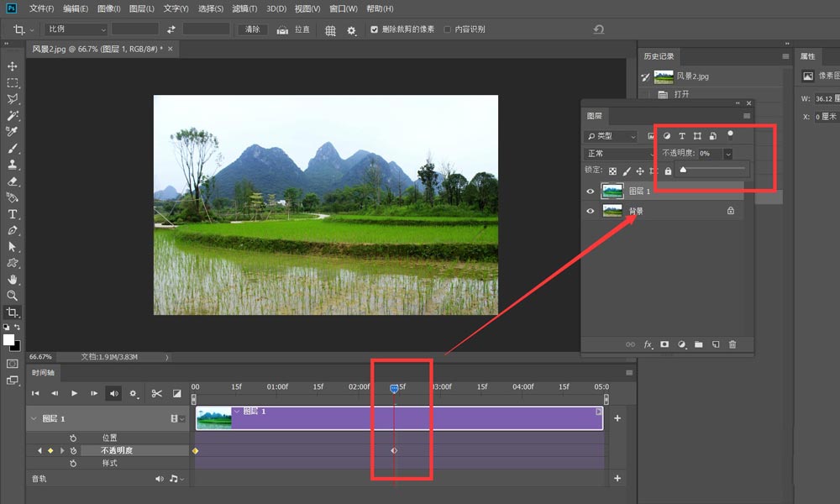
Task: Toggle the opacity stopwatch keyframing
Action: click(73, 451)
